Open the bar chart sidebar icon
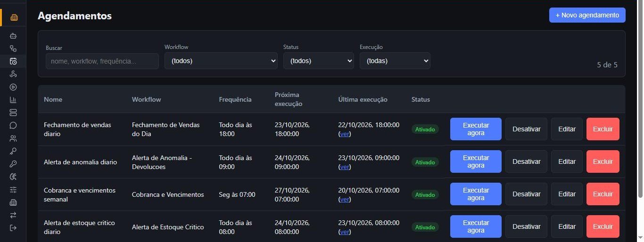The image size is (644, 242). point(13,100)
